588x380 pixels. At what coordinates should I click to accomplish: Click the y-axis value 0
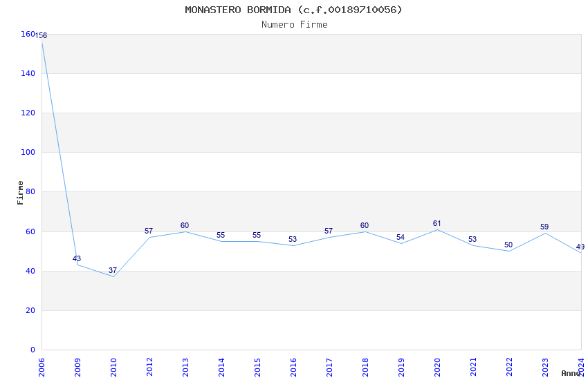click(33, 350)
